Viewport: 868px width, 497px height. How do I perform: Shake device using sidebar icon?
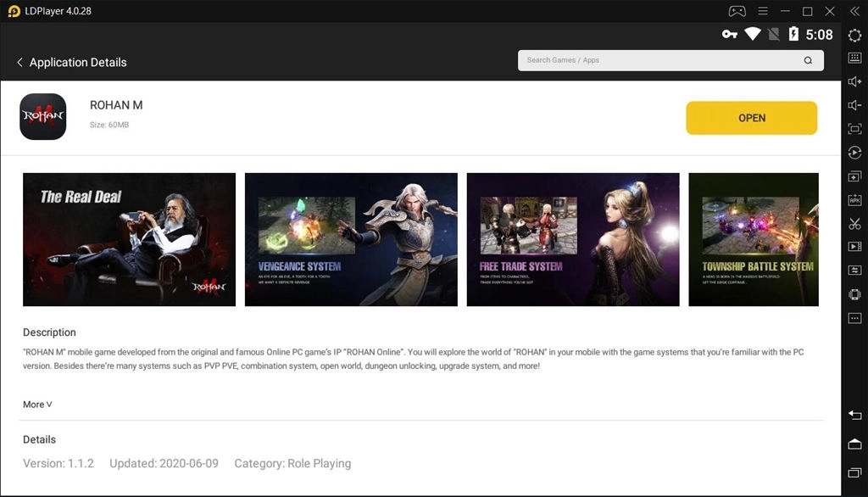pos(854,294)
